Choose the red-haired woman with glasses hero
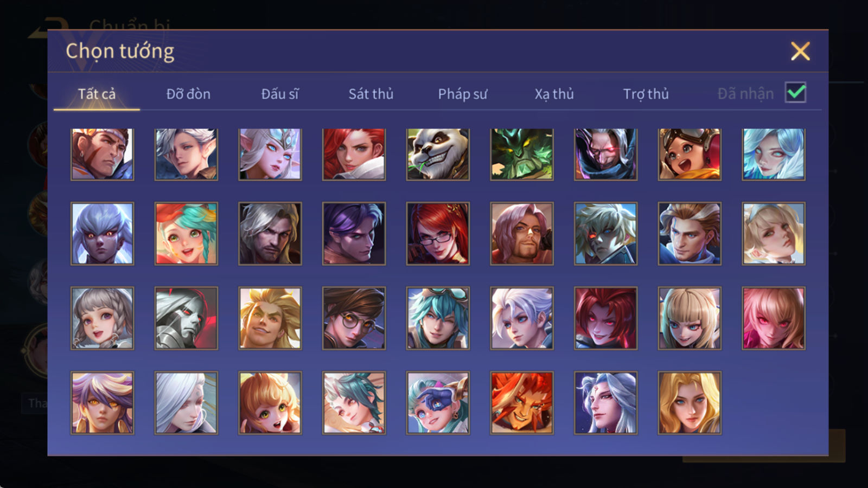This screenshot has width=868, height=488. tap(438, 234)
